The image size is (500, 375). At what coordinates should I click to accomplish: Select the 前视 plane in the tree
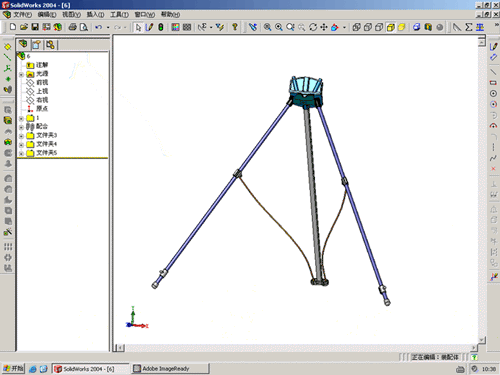coord(42,82)
